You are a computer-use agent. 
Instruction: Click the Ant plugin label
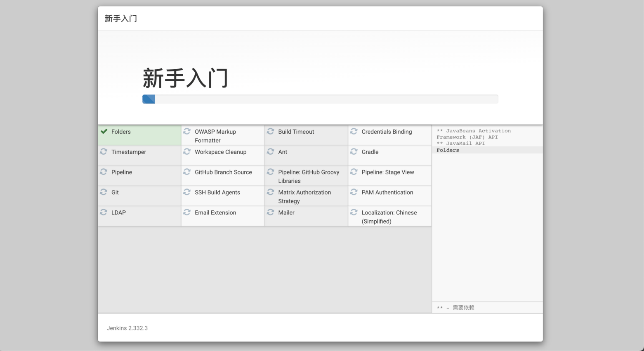click(x=283, y=152)
